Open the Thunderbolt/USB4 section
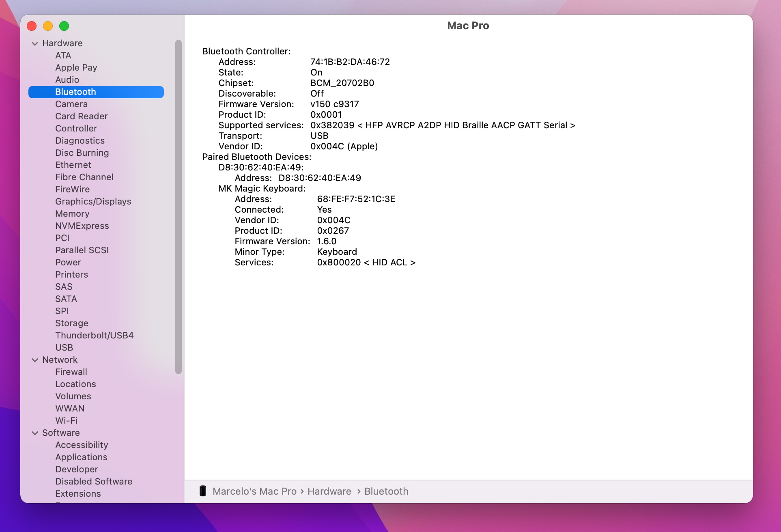The height and width of the screenshot is (532, 781). pos(94,336)
